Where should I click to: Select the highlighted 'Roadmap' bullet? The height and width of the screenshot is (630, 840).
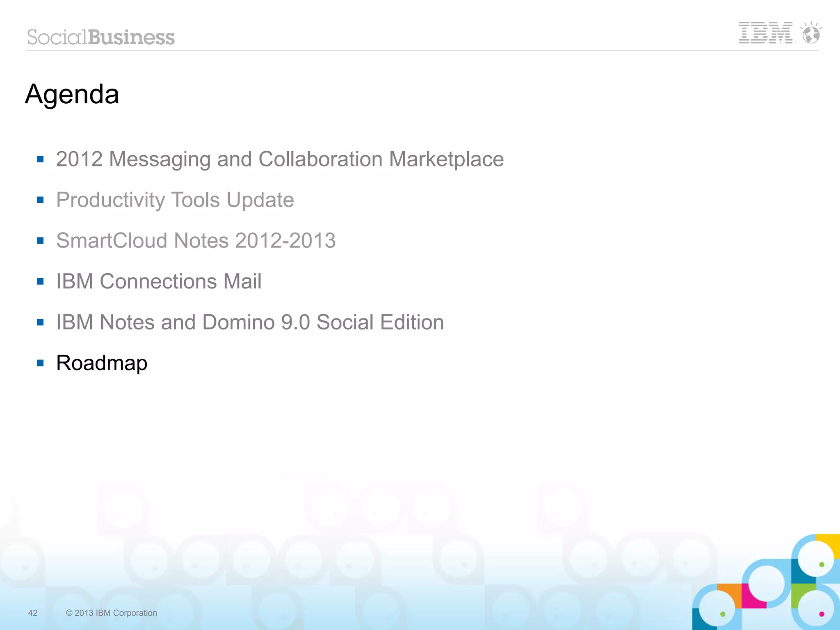[102, 363]
